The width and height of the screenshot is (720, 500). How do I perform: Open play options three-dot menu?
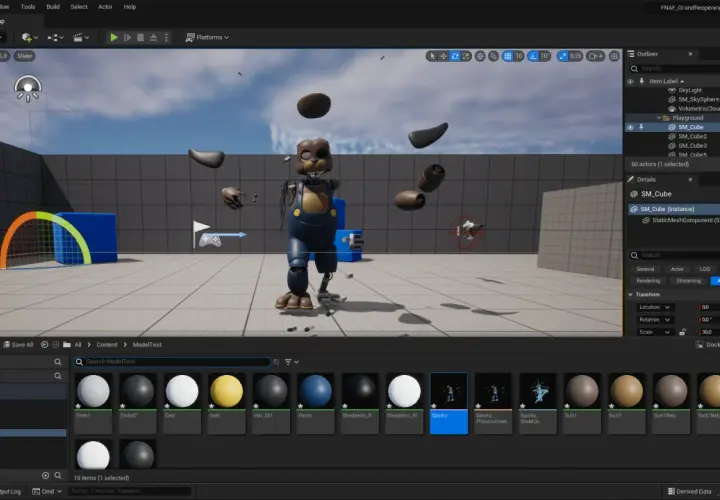point(166,37)
